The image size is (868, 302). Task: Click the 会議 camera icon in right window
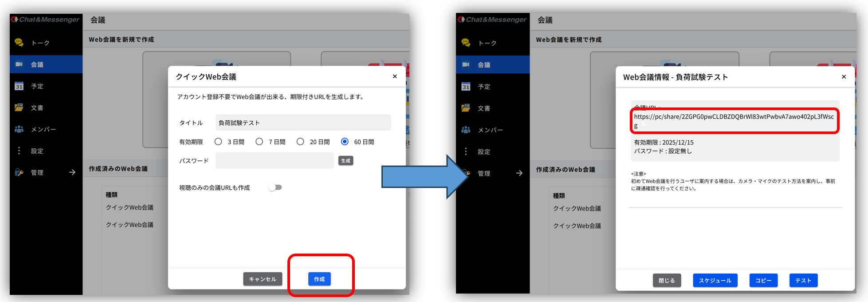466,65
